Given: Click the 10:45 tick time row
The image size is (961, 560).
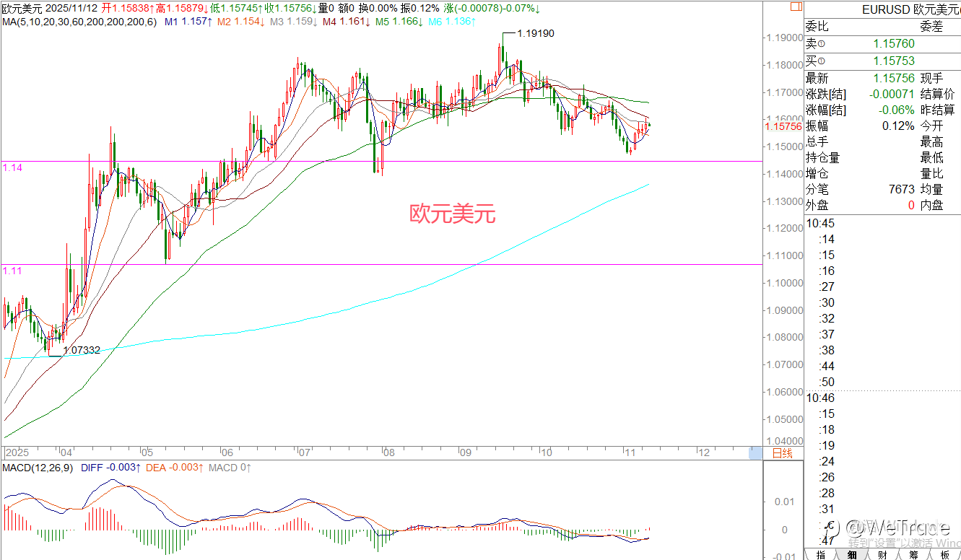Looking at the screenshot, I should pyautogui.click(x=821, y=223).
